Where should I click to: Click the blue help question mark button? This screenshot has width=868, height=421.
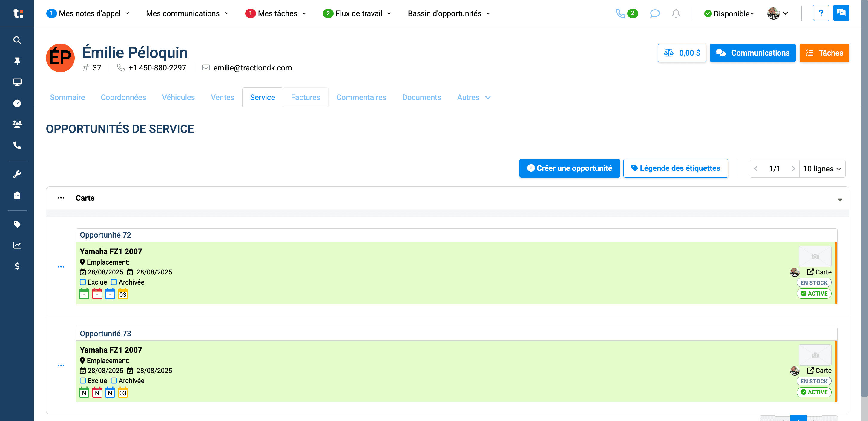pos(821,13)
